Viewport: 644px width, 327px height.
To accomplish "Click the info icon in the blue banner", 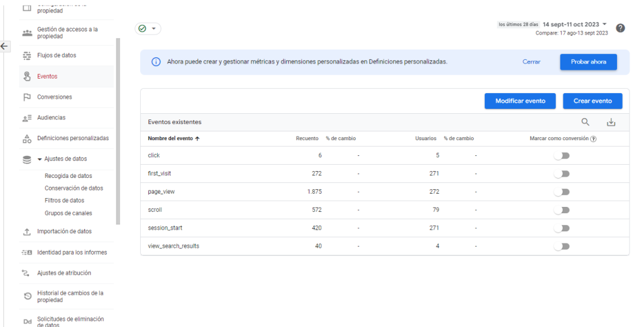I will 155,62.
